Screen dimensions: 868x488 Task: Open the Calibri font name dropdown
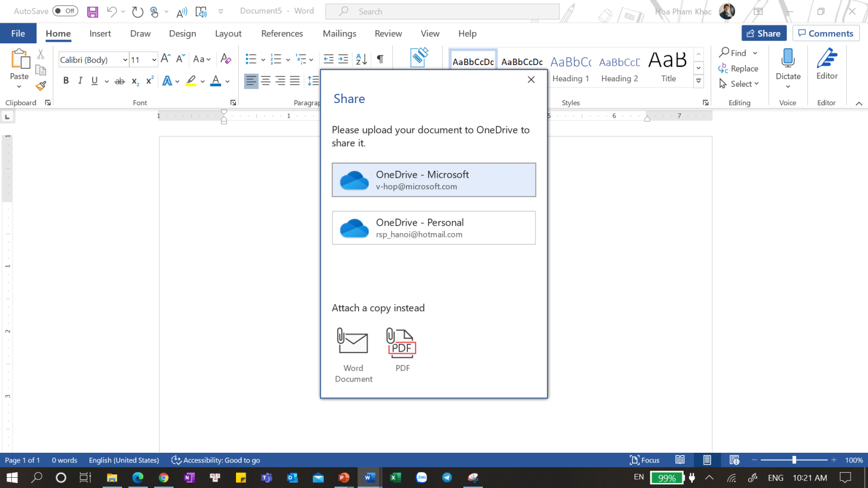[x=125, y=60]
